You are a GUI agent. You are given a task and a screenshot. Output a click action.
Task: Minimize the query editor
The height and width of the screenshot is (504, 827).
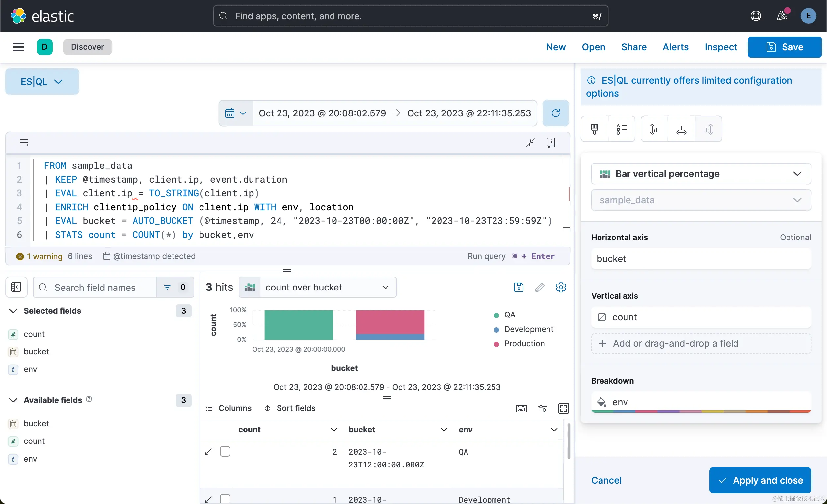pos(530,142)
